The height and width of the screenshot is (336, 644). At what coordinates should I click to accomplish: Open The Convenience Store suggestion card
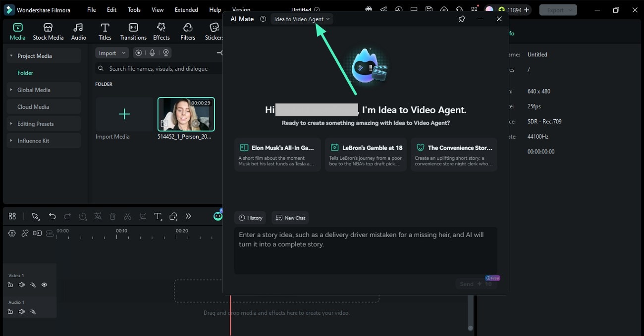pyautogui.click(x=454, y=154)
